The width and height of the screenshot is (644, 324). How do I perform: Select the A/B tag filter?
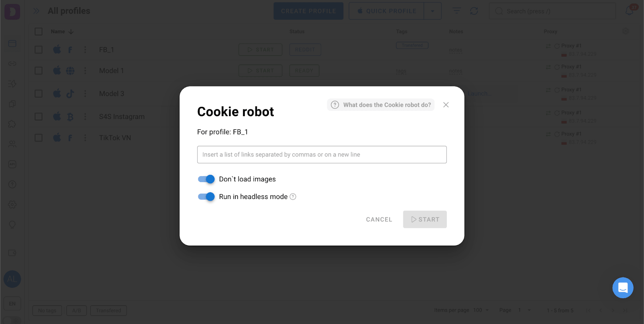76,310
